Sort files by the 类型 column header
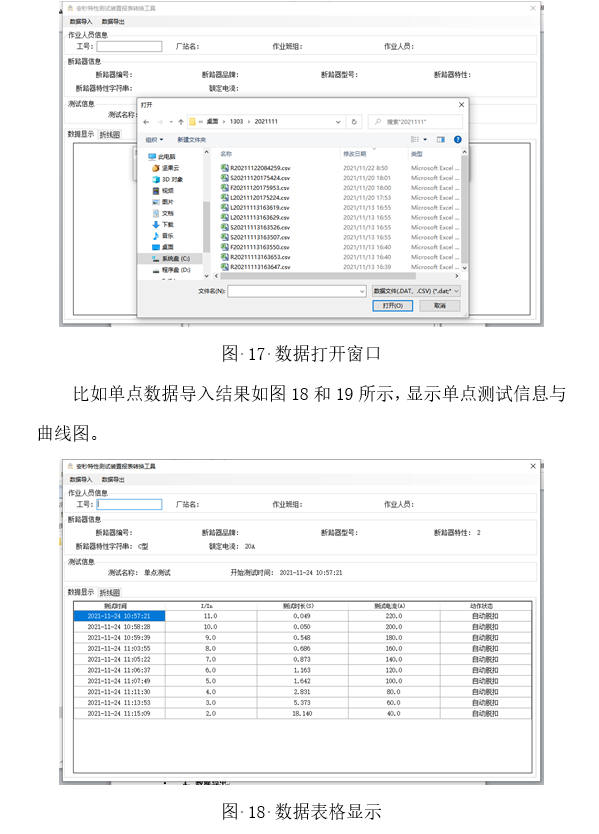The image size is (599, 834). (417, 154)
